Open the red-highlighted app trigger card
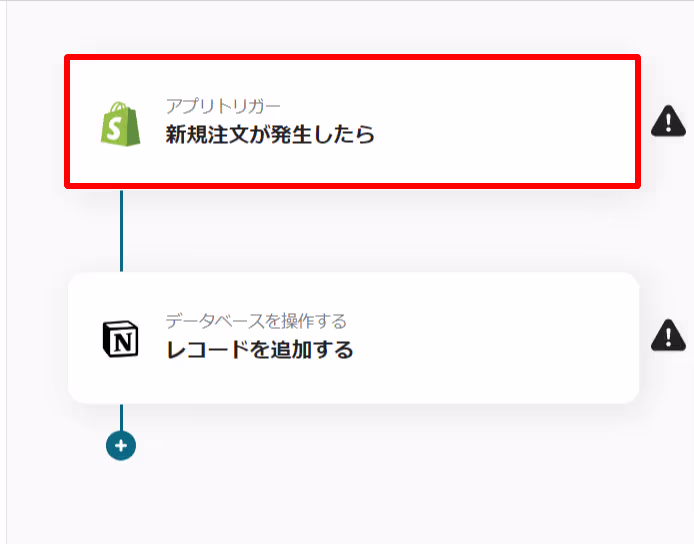 [352, 121]
